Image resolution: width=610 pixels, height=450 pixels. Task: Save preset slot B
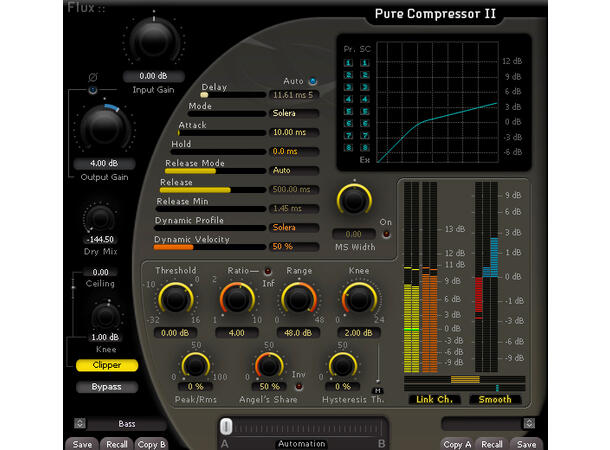point(526,444)
